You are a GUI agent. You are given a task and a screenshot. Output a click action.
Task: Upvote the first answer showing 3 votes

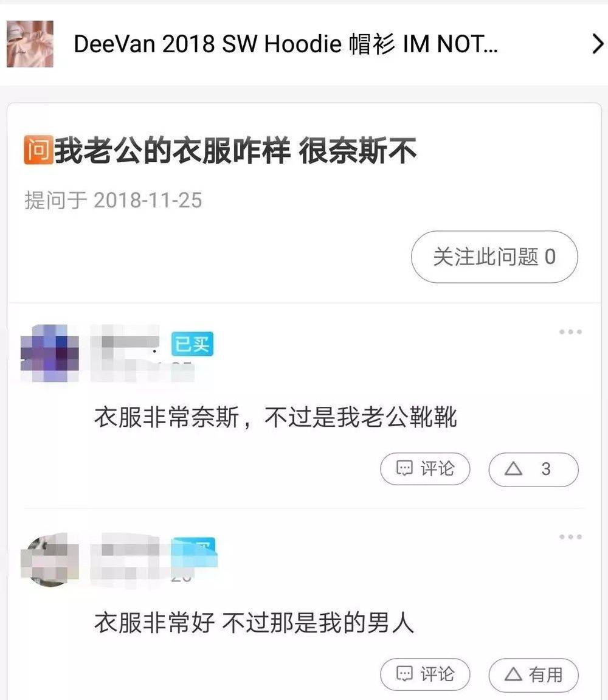[x=533, y=469]
